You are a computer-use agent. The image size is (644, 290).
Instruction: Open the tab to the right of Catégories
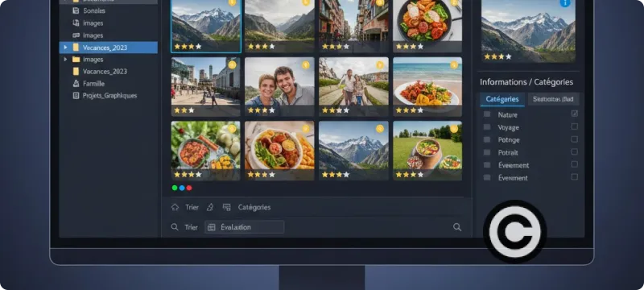[553, 99]
